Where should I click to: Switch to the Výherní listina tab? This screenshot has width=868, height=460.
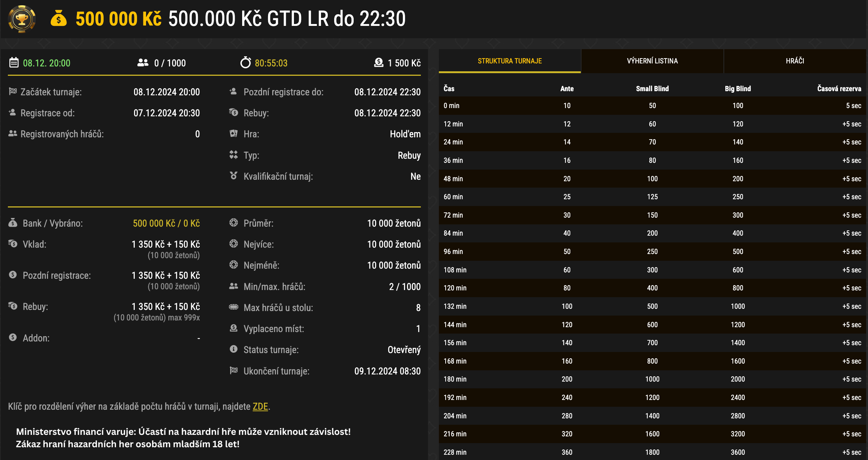coord(652,61)
